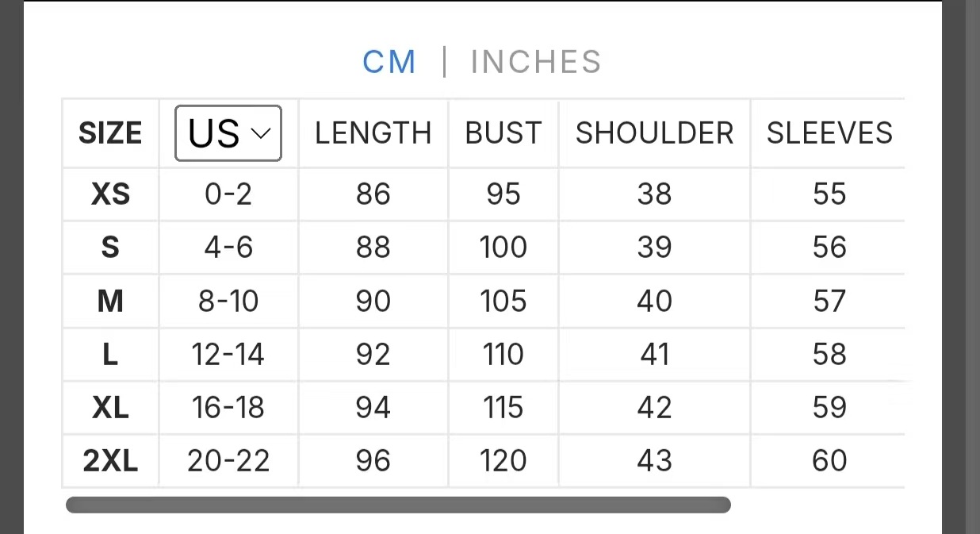The height and width of the screenshot is (534, 980).
Task: Select the L size row label
Action: click(110, 354)
